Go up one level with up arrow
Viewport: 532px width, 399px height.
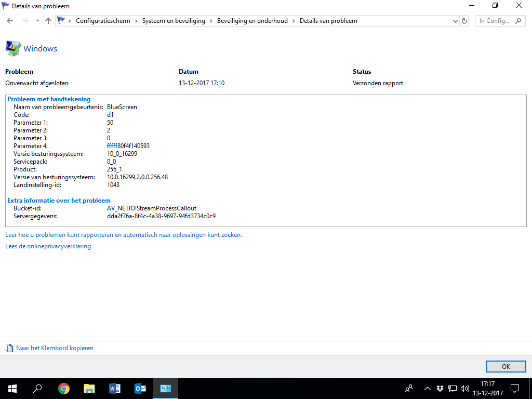pos(48,21)
